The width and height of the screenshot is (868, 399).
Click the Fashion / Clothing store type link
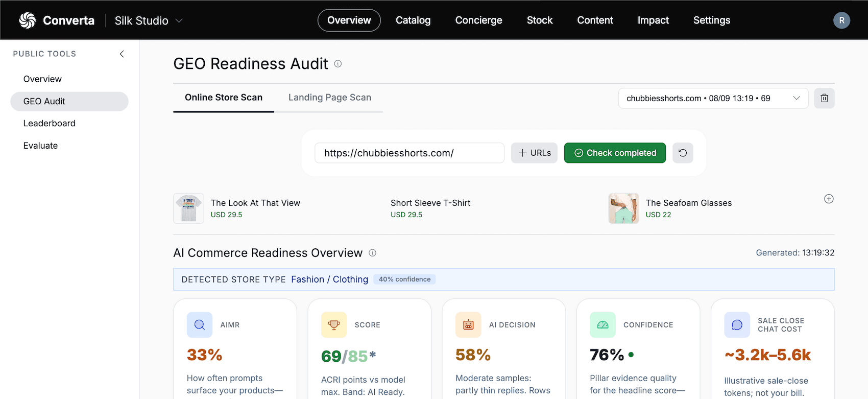coord(329,279)
